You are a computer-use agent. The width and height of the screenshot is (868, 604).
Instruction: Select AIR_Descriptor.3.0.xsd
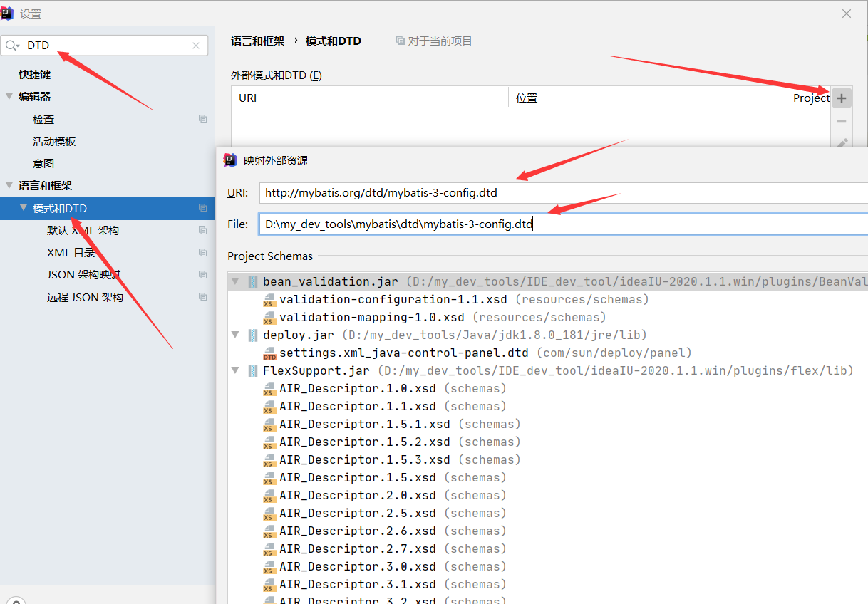[357, 566]
